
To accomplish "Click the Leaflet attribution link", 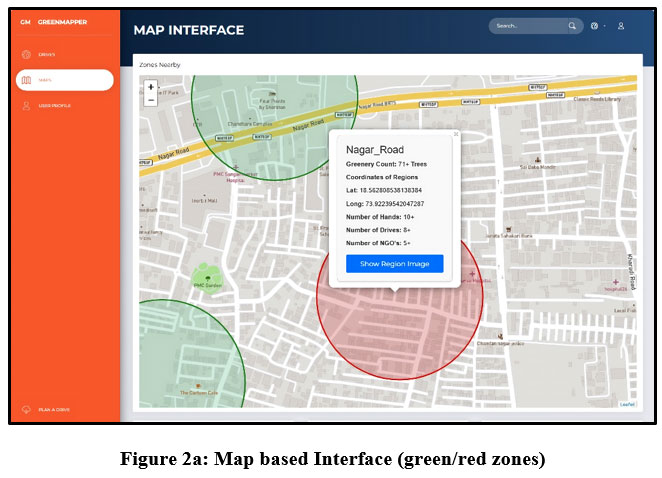I will tap(626, 404).
